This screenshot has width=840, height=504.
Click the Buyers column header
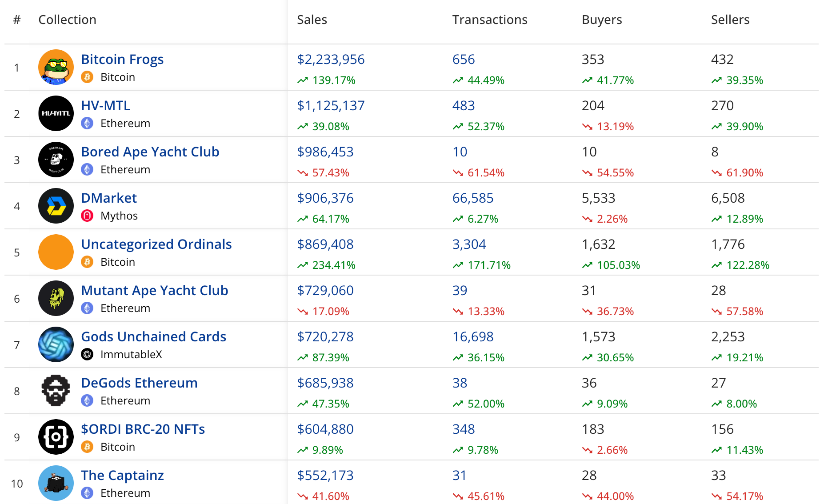click(601, 20)
